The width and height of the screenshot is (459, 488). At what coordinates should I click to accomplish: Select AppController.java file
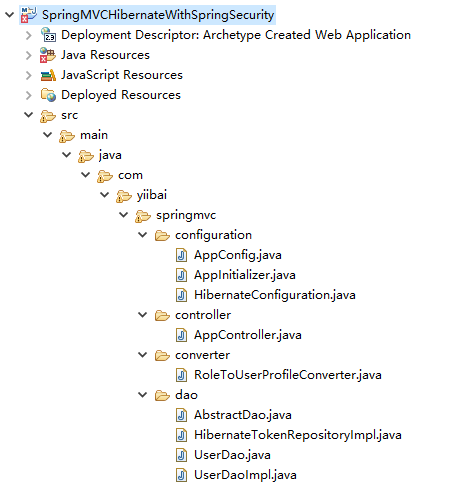pos(248,335)
